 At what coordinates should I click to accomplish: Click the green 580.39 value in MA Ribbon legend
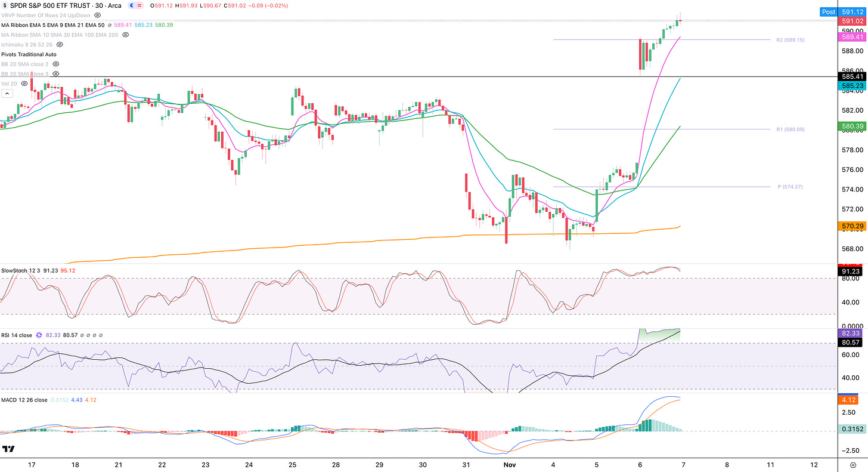click(165, 25)
